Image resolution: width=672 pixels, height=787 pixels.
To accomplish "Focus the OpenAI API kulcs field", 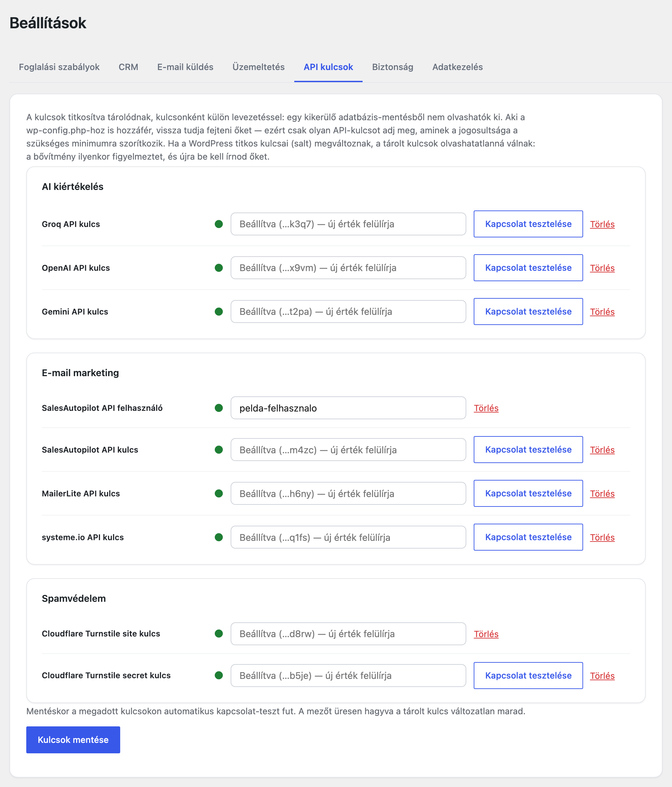I will 348,268.
